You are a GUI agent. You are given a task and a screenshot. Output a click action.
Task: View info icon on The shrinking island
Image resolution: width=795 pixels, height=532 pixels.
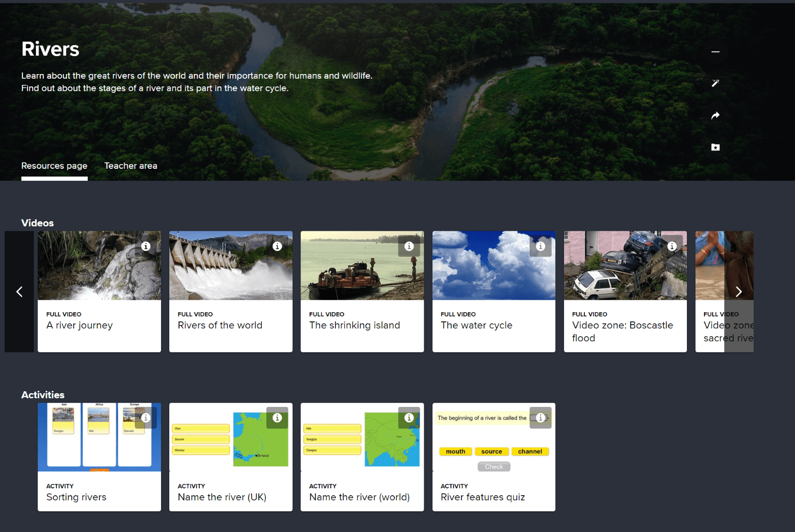pos(409,246)
